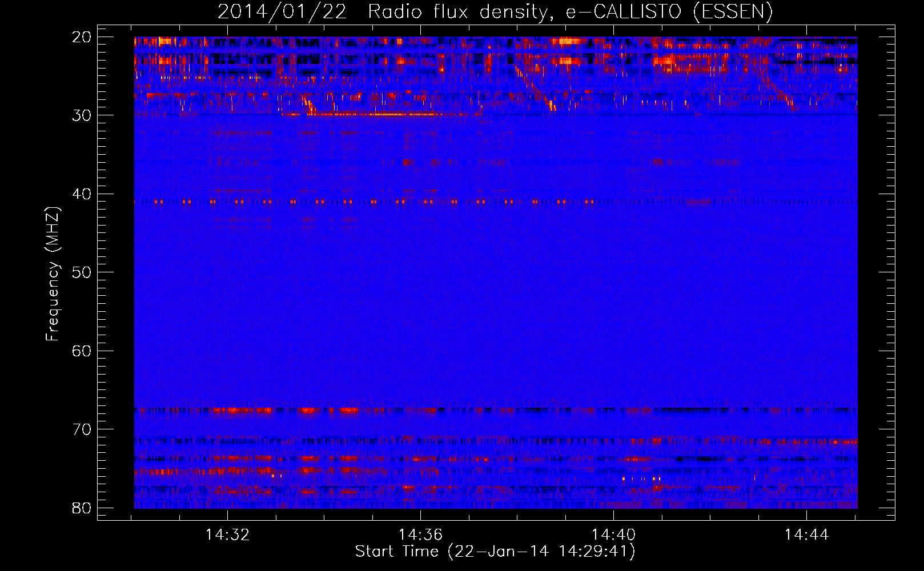Screen dimensions: 924x571
Task: Click the 'Frequency (MHZ)' axis label
Action: click(53, 274)
